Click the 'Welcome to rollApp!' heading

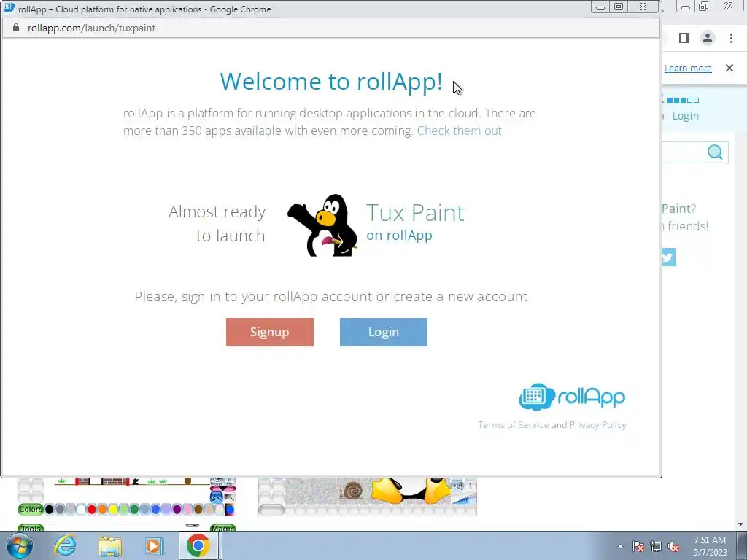coord(331,82)
